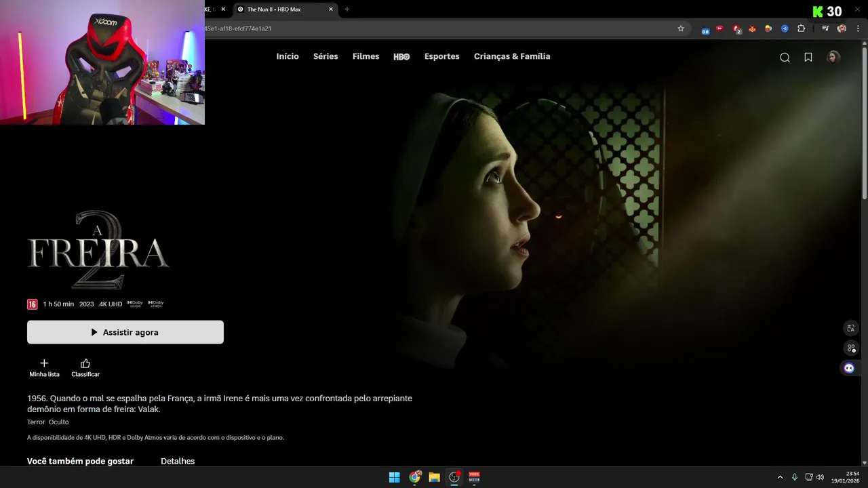This screenshot has width=868, height=488.
Task: Rate the movie with the Classificar thumbs-up
Action: (85, 368)
